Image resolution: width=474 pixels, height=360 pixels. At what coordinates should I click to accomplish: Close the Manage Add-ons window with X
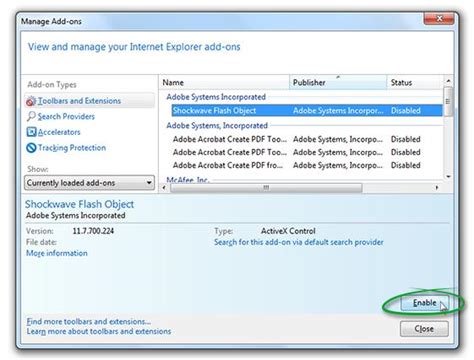(x=439, y=19)
